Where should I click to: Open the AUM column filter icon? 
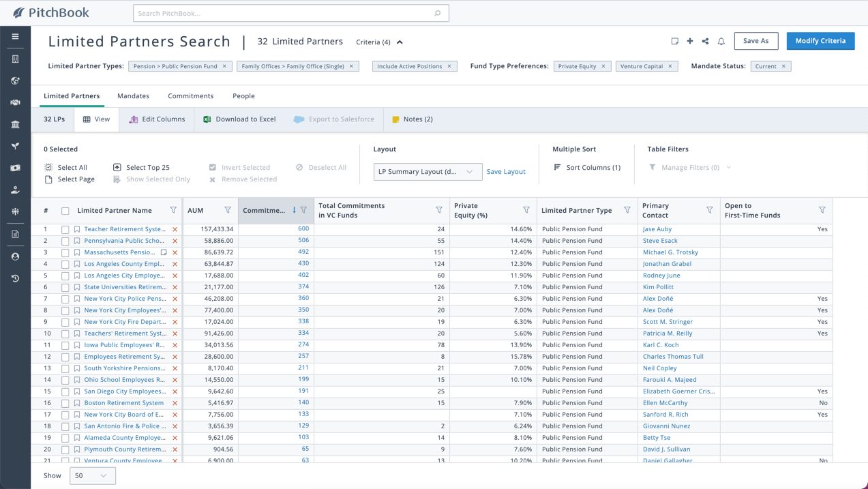pyautogui.click(x=228, y=210)
